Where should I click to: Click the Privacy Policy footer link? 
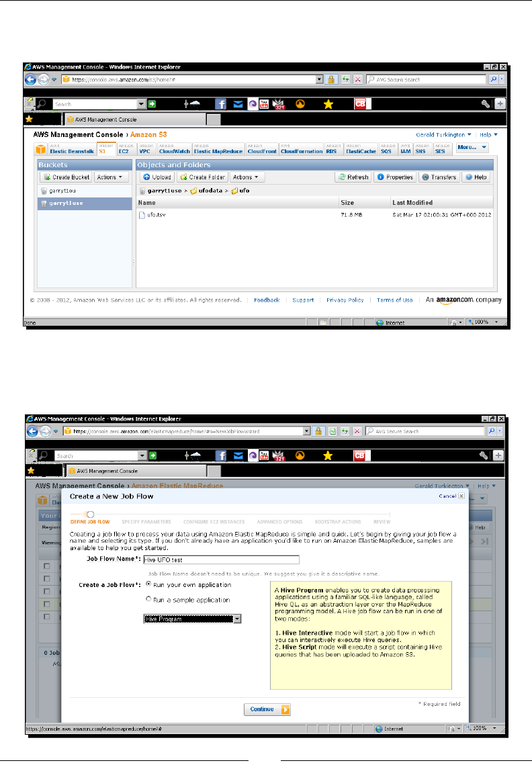[345, 300]
